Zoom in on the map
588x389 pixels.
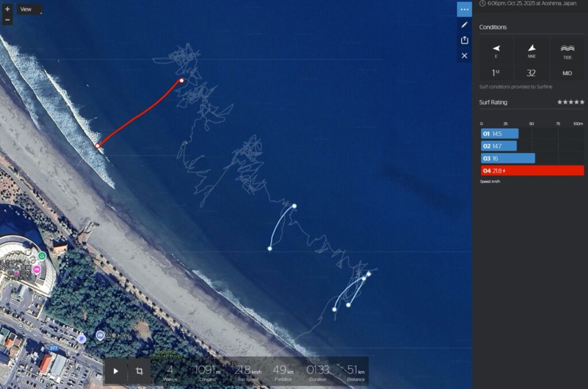pyautogui.click(x=7, y=9)
